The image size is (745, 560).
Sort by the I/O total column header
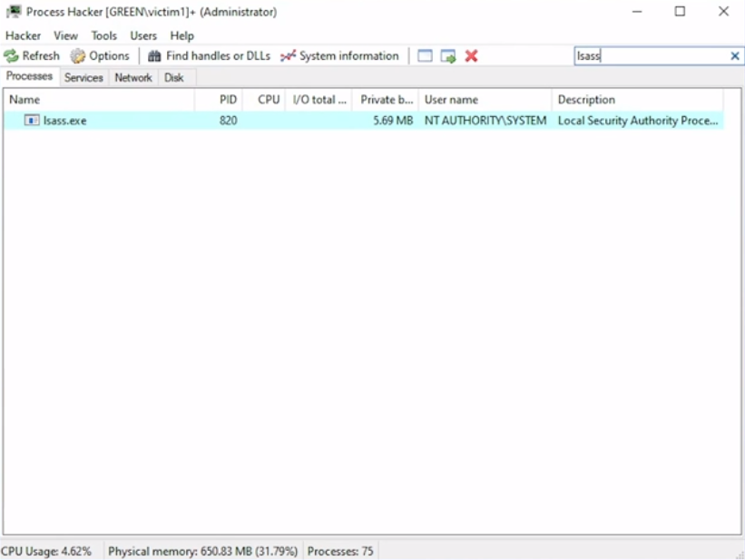coord(319,99)
